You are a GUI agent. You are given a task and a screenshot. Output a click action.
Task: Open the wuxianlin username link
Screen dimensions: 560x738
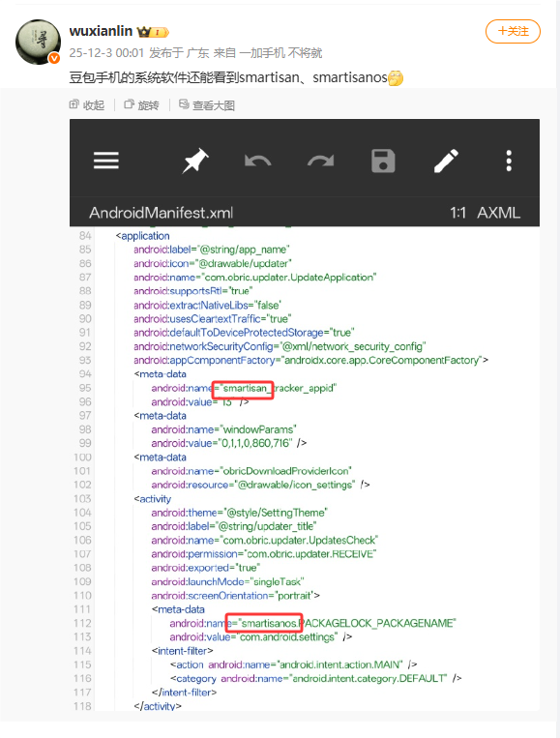pos(101,31)
